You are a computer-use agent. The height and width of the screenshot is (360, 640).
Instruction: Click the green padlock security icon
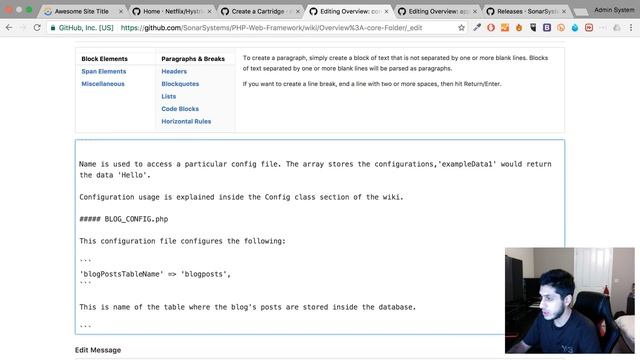pyautogui.click(x=53, y=28)
